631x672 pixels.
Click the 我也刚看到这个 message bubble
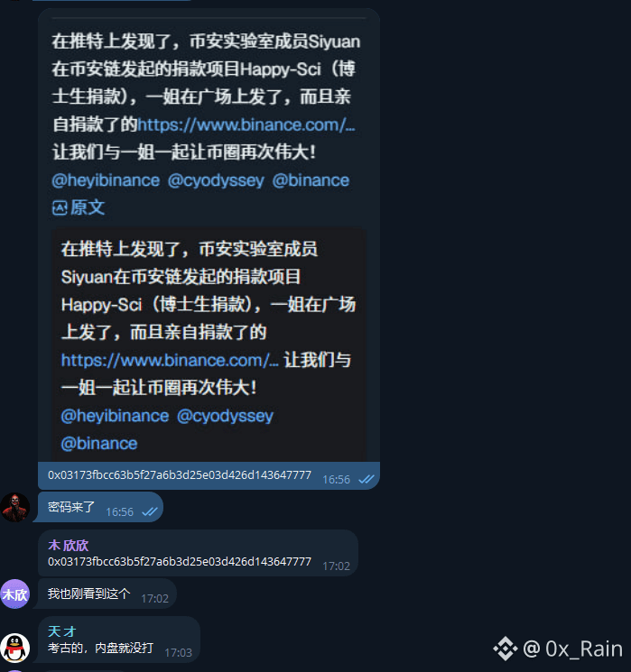click(x=106, y=594)
